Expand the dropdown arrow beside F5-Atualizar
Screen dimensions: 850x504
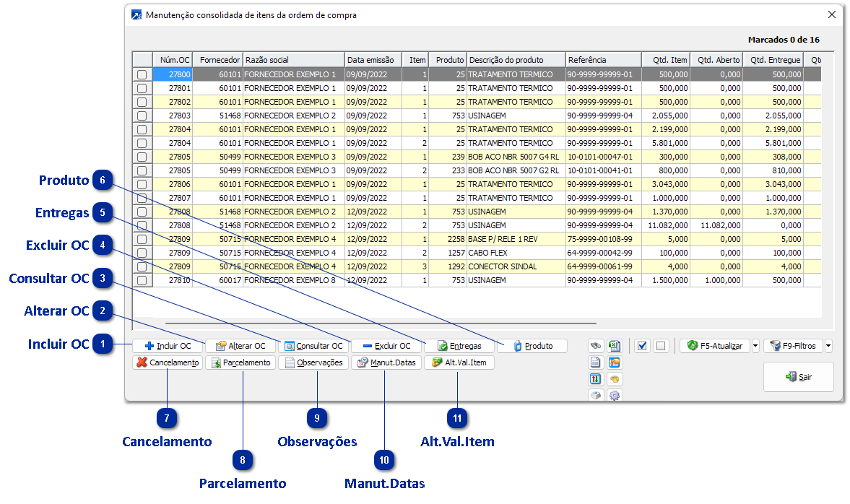coord(755,346)
